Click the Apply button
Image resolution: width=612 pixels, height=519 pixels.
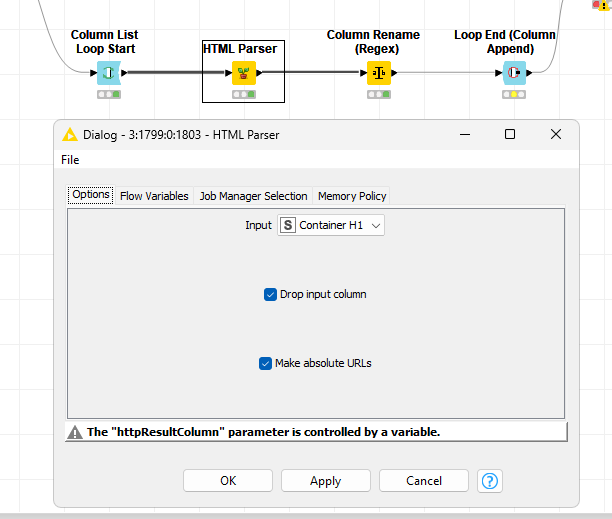[x=325, y=481]
